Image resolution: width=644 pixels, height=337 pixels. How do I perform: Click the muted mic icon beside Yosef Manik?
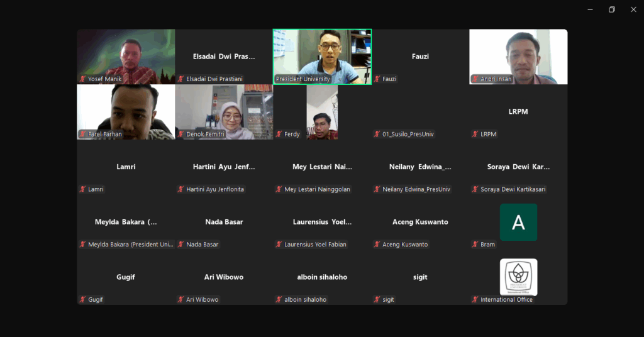pyautogui.click(x=82, y=79)
